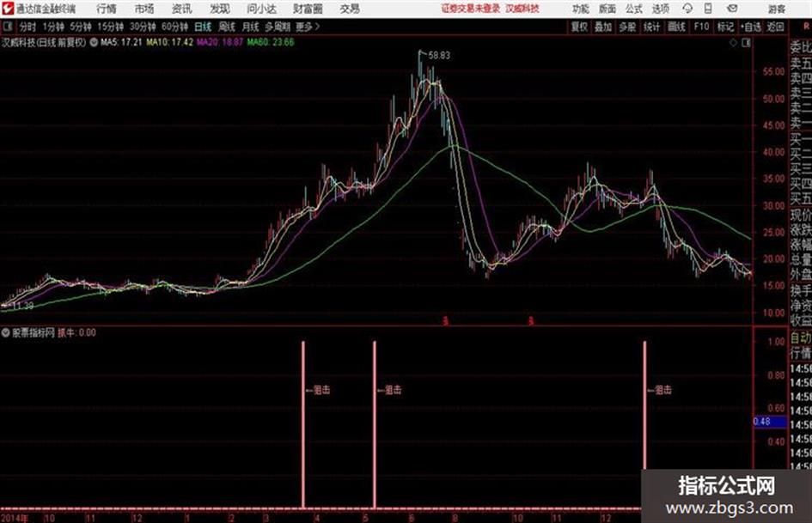Screen dimensions: 812x523
Task: Click the 叠加 overlay button
Action: click(603, 27)
